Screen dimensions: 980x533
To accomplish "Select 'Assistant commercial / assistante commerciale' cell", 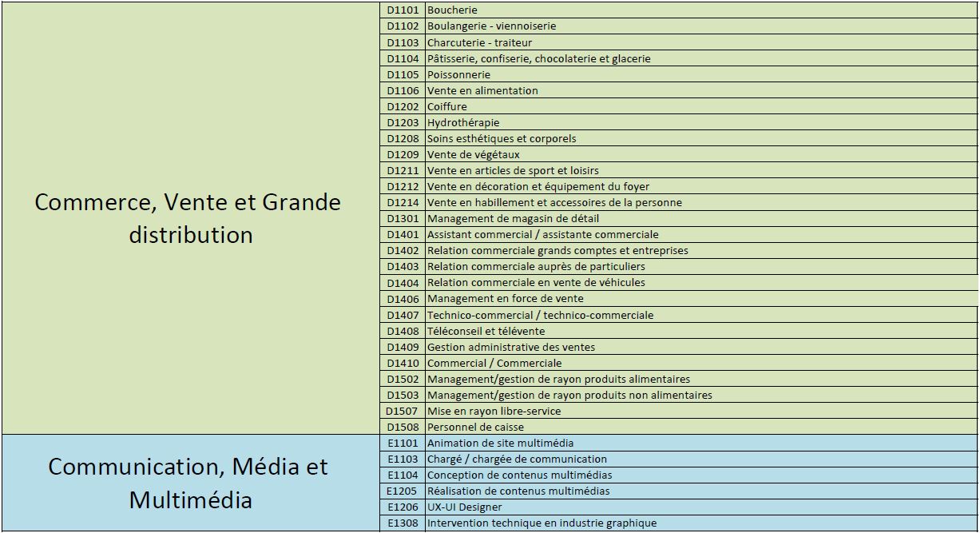I will 702,234.
